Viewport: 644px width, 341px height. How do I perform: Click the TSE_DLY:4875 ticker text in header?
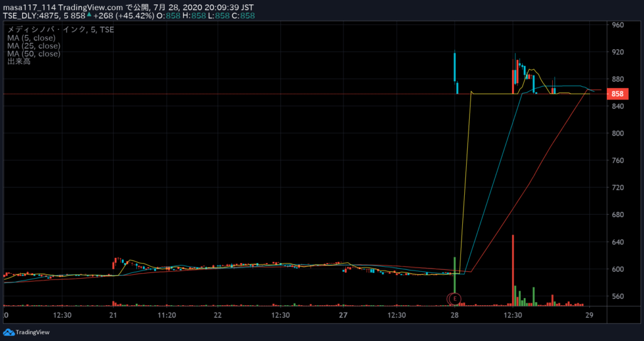coord(31,16)
